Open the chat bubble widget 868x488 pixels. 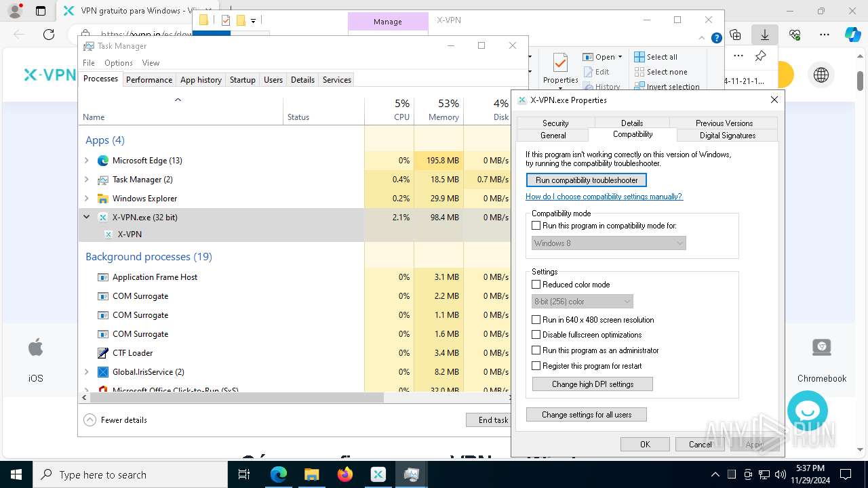coord(808,411)
